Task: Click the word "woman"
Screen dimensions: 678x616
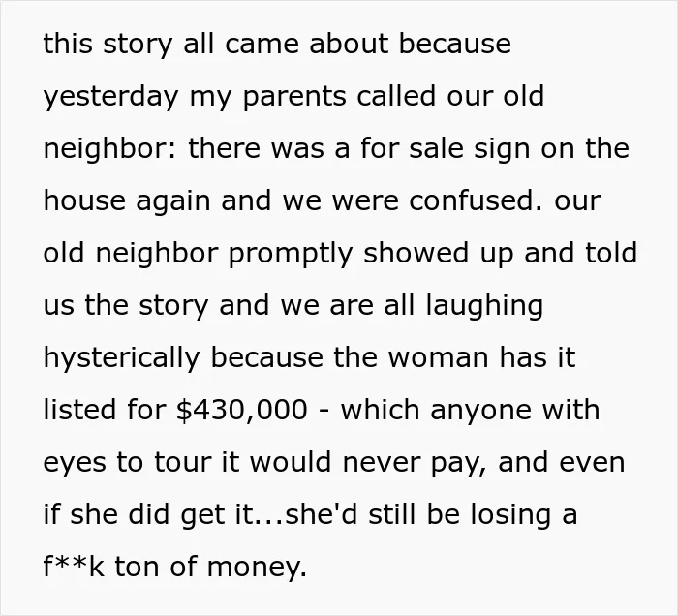Action: click(x=438, y=358)
